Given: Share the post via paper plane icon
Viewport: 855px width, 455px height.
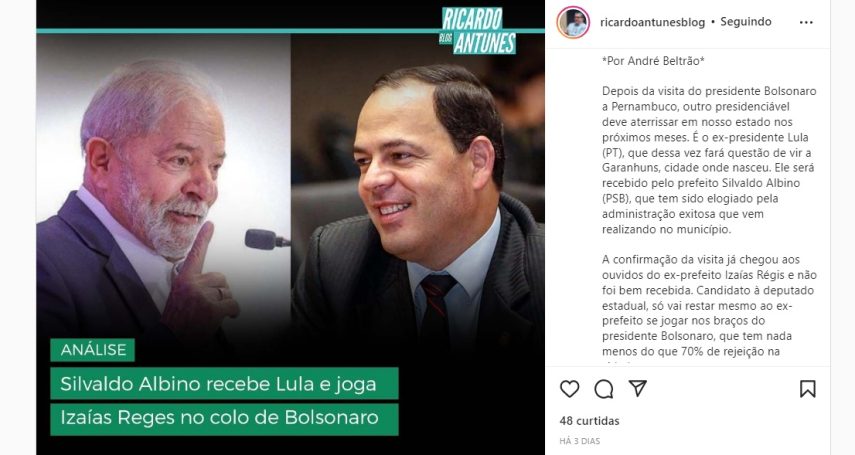Looking at the screenshot, I should (x=637, y=388).
